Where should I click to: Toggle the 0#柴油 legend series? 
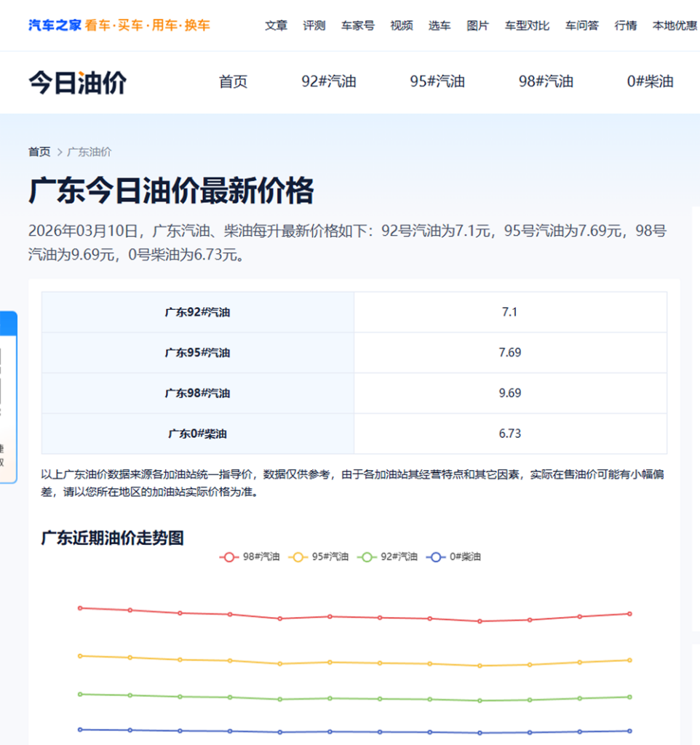[456, 557]
